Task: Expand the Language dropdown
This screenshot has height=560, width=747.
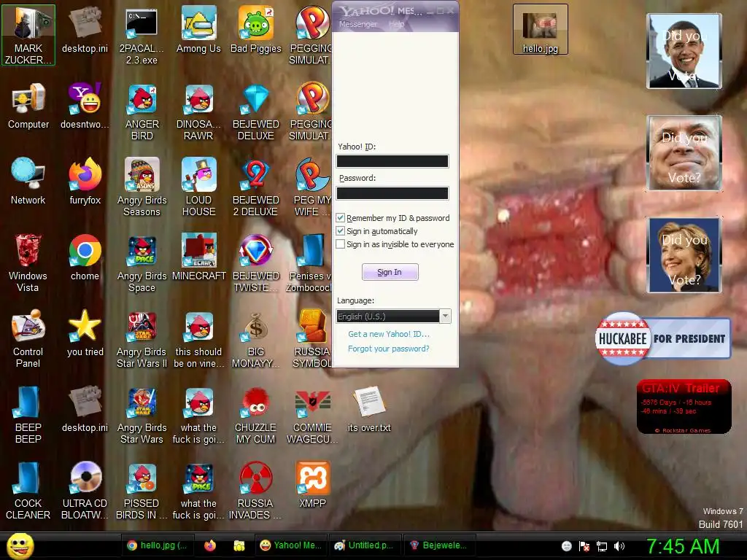Action: tap(446, 316)
